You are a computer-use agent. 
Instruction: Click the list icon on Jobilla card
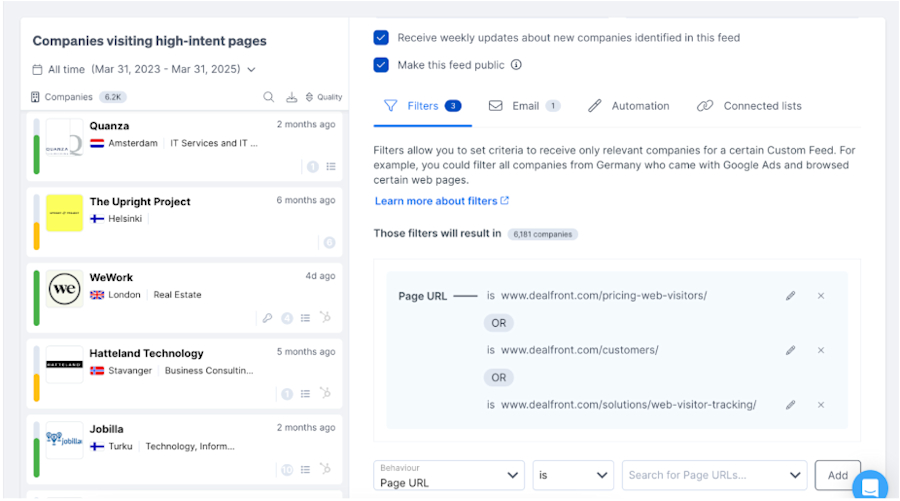[x=305, y=469]
